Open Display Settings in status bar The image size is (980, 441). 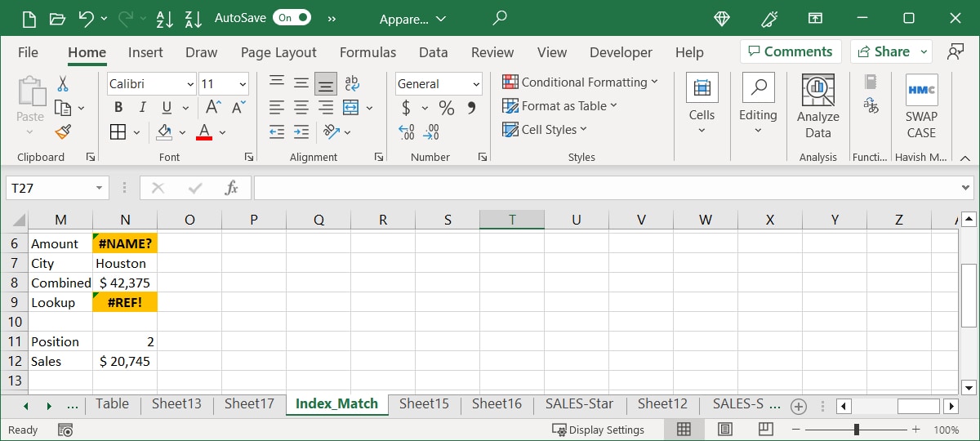click(x=598, y=430)
